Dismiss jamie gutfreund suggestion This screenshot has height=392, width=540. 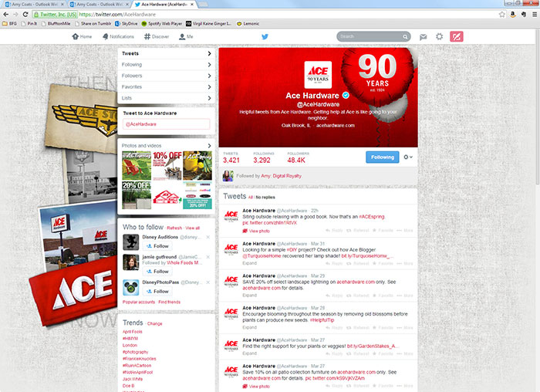(208, 257)
